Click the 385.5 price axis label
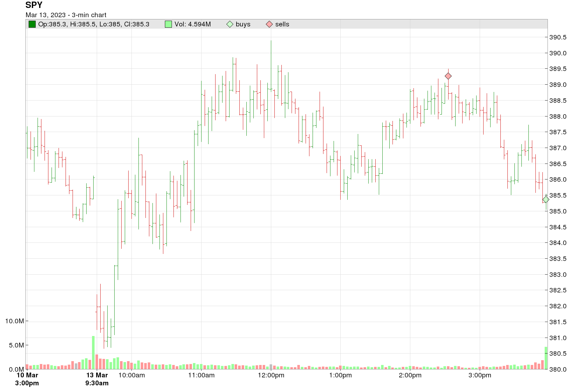 (x=558, y=195)
